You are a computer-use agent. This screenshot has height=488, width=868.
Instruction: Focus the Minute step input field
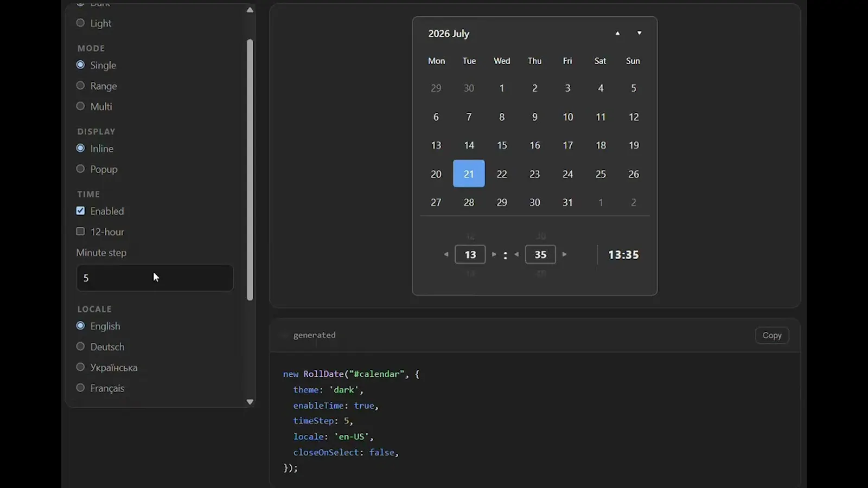[x=155, y=278]
